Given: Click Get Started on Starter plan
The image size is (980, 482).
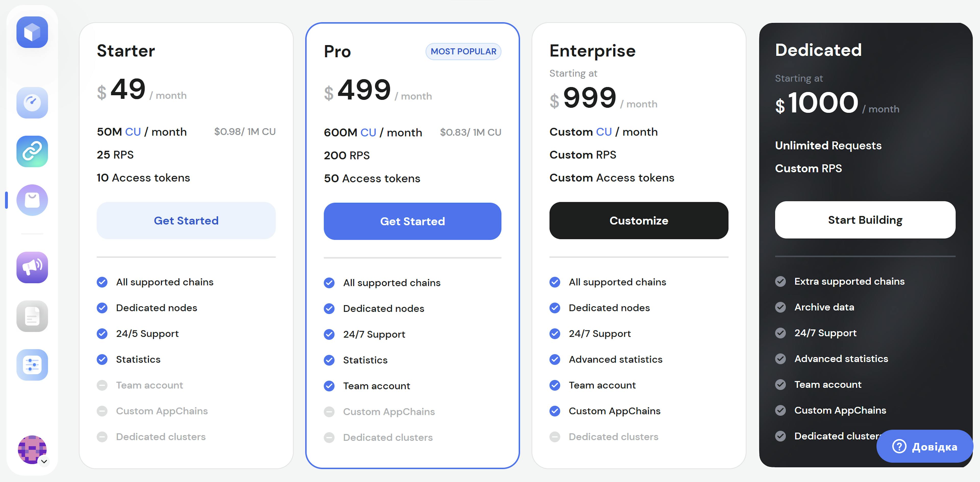Looking at the screenshot, I should click(186, 221).
